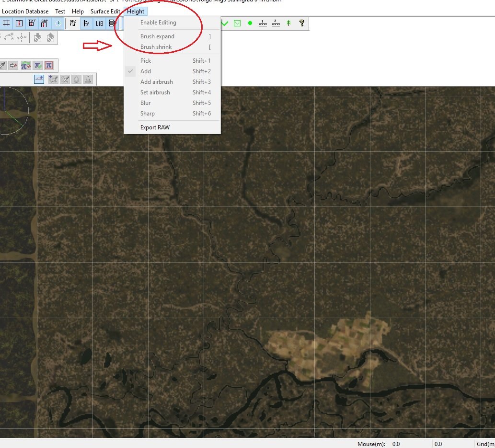Select the road layer 2 icon
This screenshot has width=495, height=448.
coord(276,23)
